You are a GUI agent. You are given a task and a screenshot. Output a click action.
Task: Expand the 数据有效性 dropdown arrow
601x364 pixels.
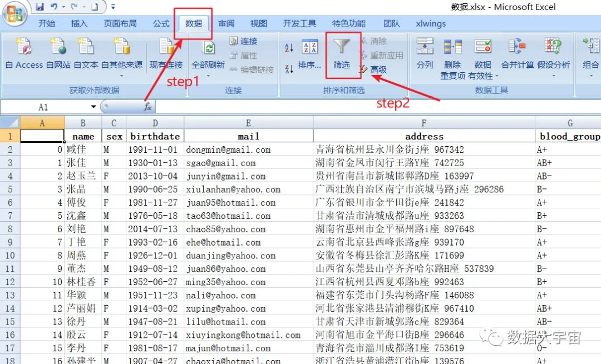pos(497,76)
